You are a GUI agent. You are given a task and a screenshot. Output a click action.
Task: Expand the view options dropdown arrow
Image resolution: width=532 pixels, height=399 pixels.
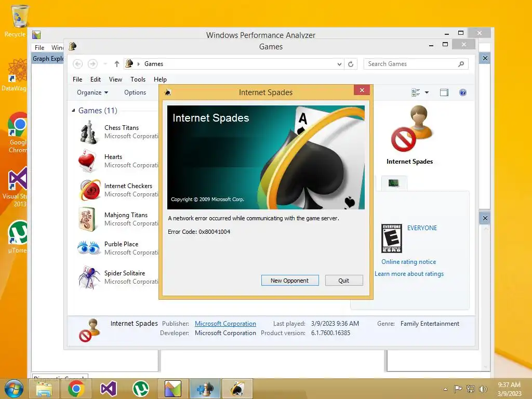coord(427,92)
